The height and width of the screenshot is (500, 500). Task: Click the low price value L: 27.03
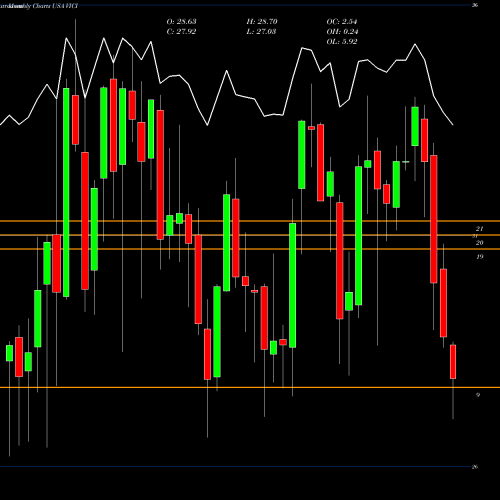(x=262, y=32)
